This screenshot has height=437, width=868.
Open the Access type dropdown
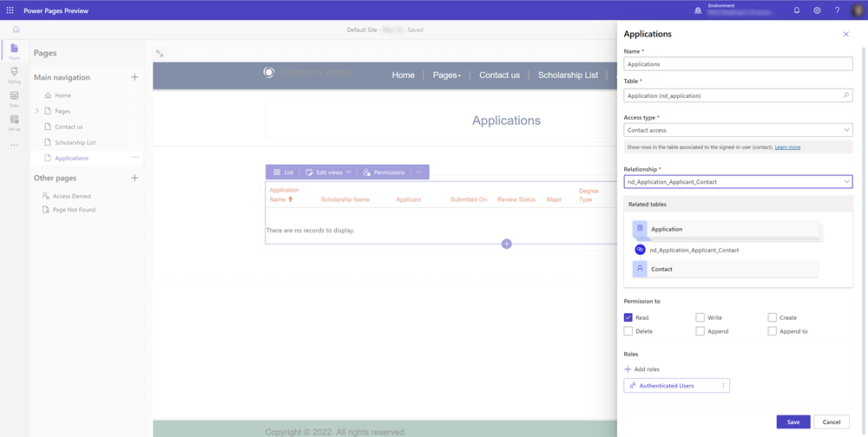pos(738,130)
